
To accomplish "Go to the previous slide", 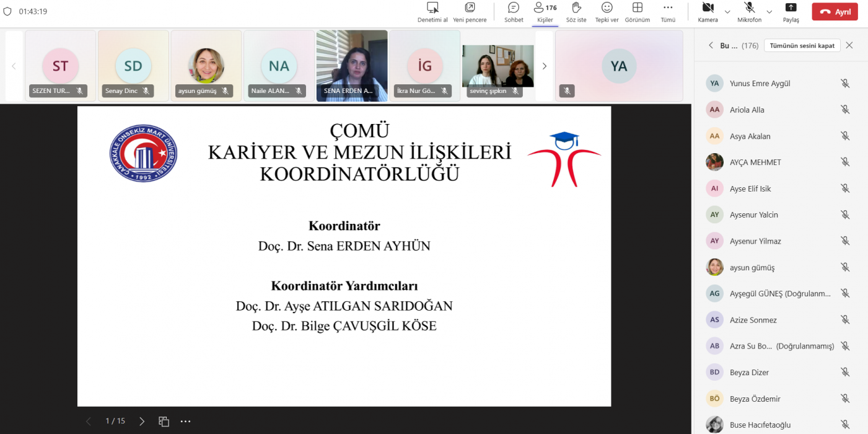I will (x=88, y=421).
